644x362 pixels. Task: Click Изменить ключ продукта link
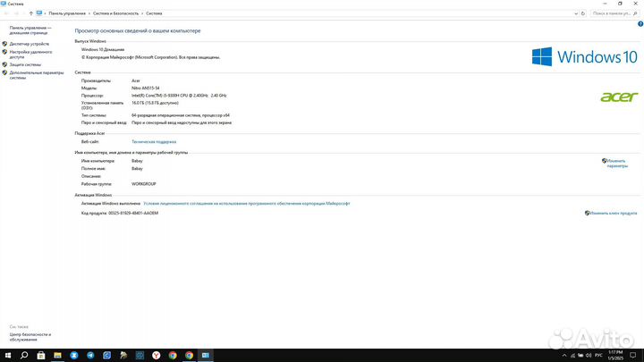(x=614, y=213)
